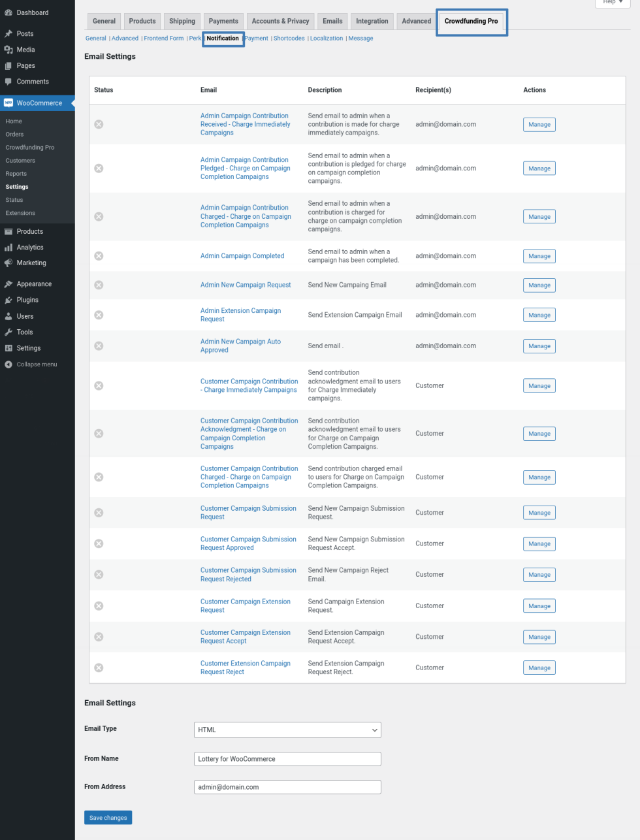Toggle status of Admin Campaign Completed email
640x840 pixels.
click(x=99, y=256)
